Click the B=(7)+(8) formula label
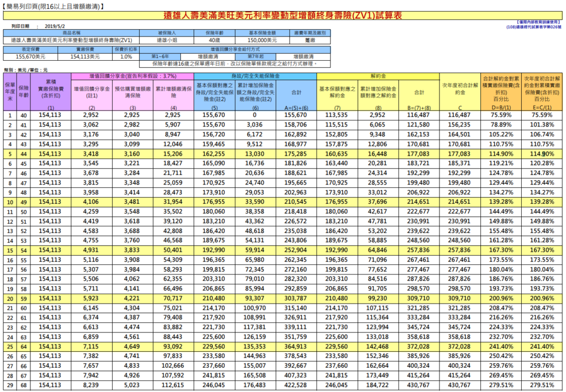The width and height of the screenshot is (566, 392). [419, 108]
